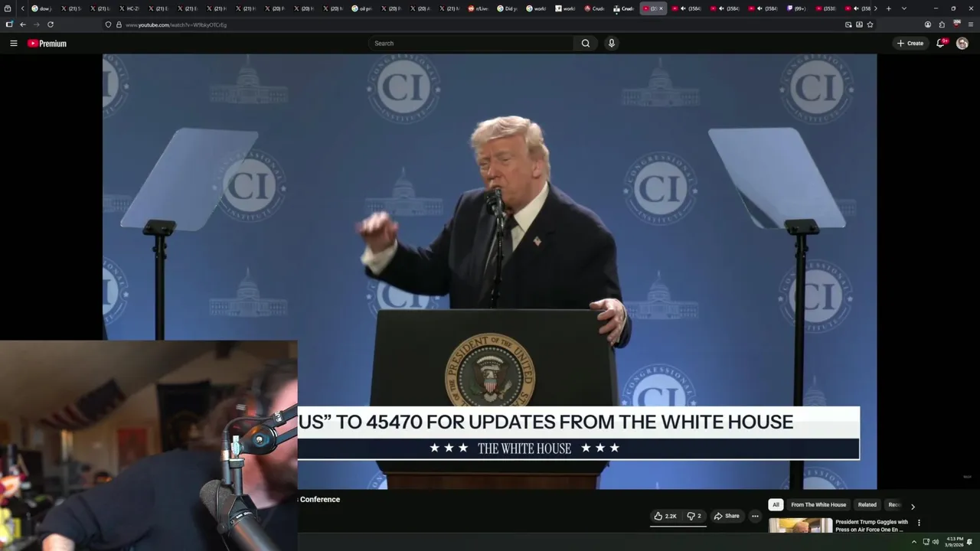
Task: Switch to the r/Live Reddit tab
Action: [x=479, y=8]
